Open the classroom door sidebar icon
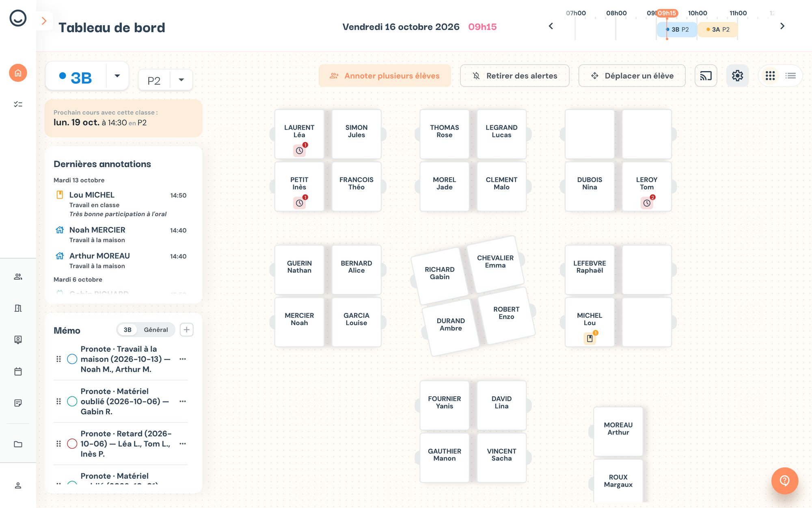This screenshot has width=812, height=508. [x=18, y=308]
